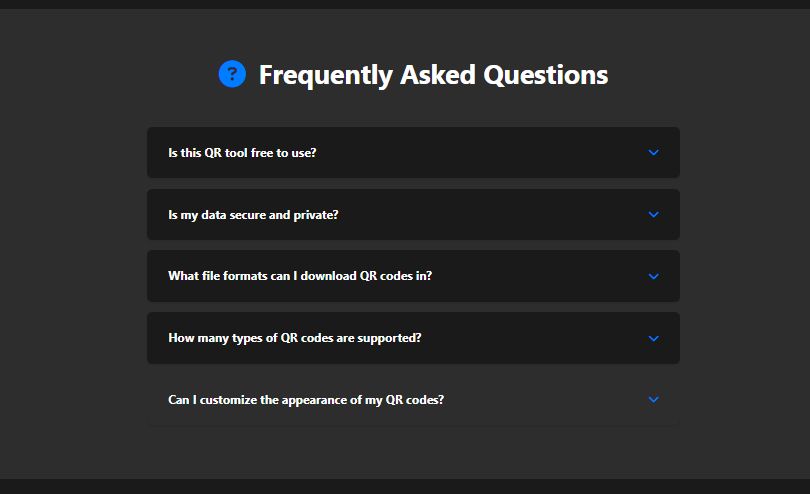Select 'Is my data secure and private?' question
Screen dimensions: 810x494
click(x=253, y=215)
